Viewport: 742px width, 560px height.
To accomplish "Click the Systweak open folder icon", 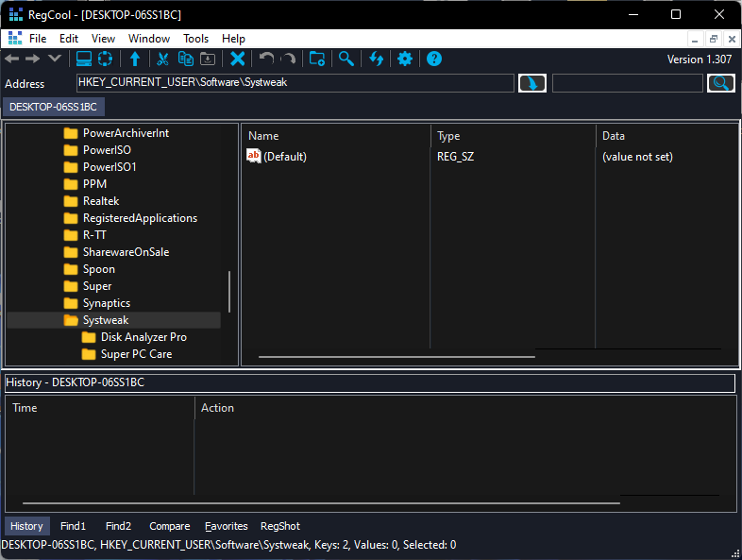I will (71, 320).
